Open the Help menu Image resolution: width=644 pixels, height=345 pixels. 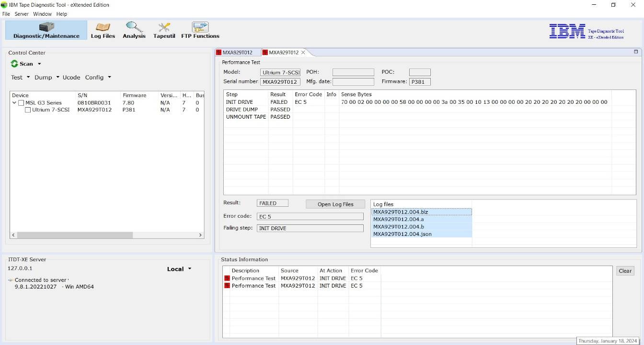coord(62,14)
